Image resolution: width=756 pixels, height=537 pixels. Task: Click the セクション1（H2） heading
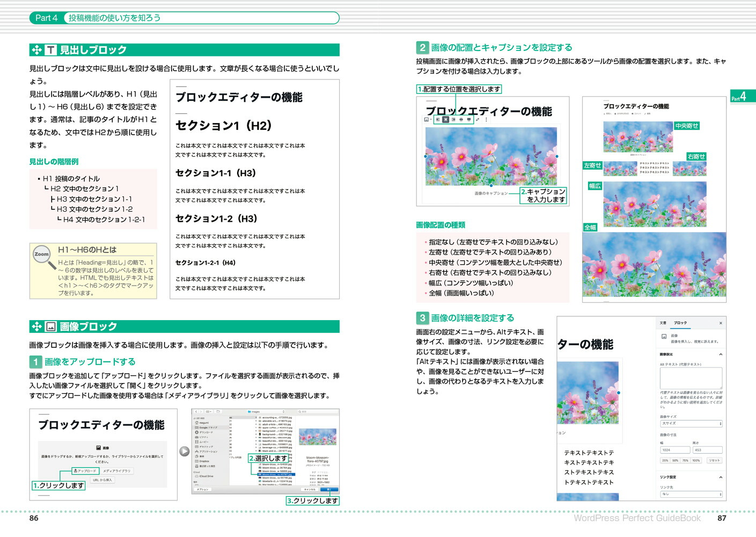224,125
